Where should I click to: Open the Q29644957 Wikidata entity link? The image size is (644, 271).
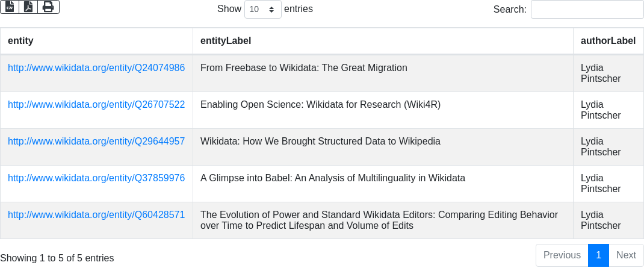click(96, 142)
